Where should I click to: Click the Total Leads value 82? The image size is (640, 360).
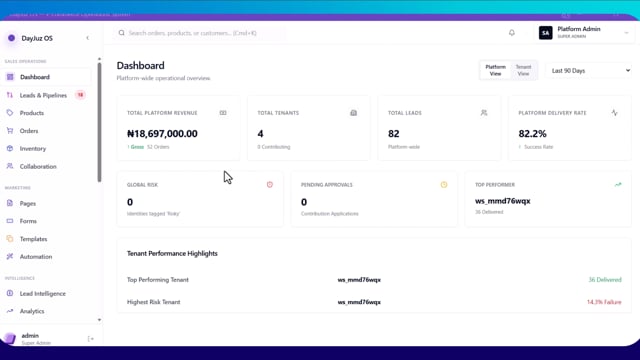(393, 133)
